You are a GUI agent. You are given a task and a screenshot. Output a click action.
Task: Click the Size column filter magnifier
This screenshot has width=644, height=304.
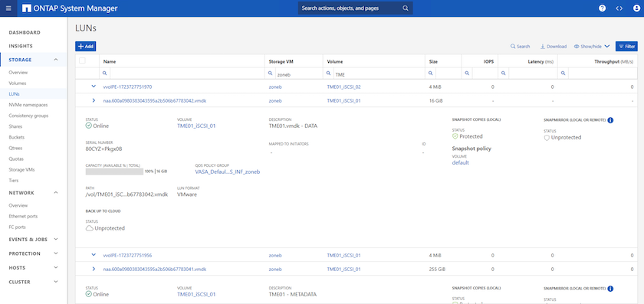430,73
